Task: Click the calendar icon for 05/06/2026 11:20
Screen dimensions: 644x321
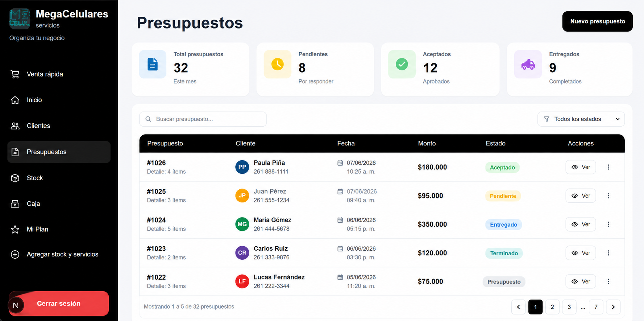Action: pyautogui.click(x=340, y=277)
